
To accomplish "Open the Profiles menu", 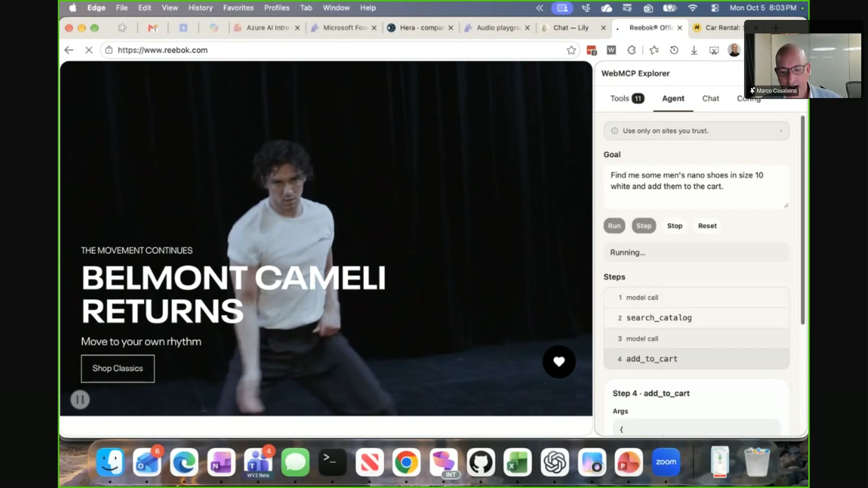I will tap(277, 8).
